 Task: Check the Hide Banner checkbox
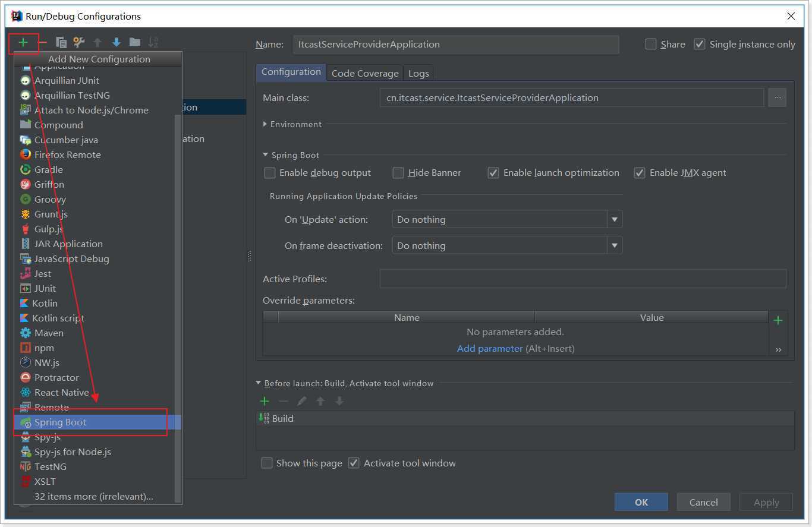click(398, 173)
